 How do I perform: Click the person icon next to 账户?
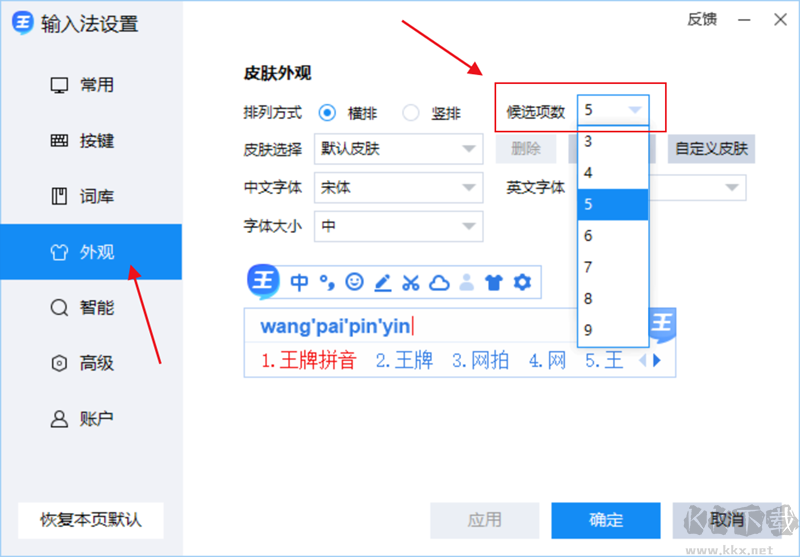(x=59, y=419)
